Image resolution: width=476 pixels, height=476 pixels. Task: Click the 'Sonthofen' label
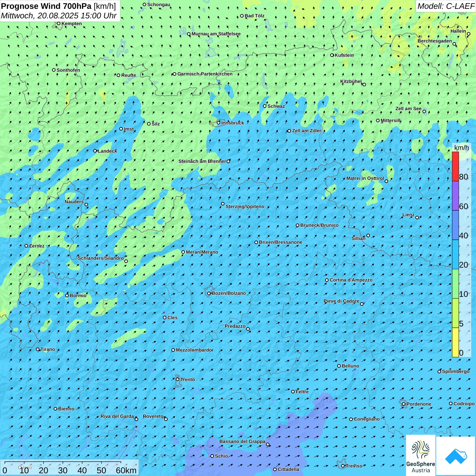point(68,70)
